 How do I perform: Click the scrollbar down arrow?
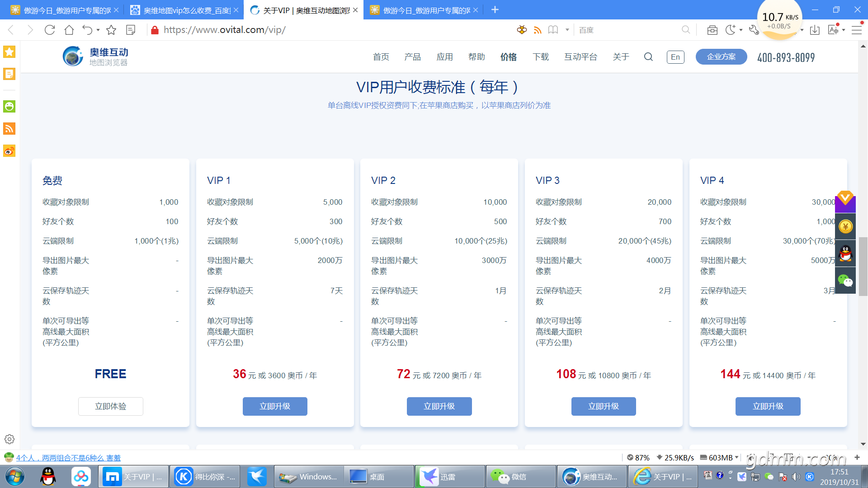(x=863, y=444)
